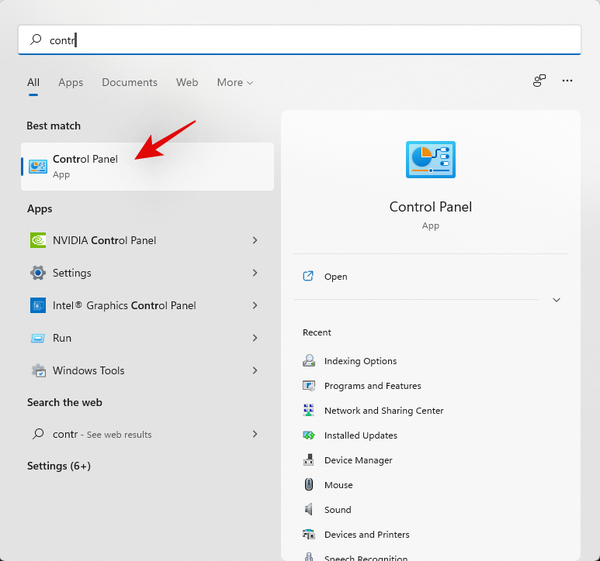Image resolution: width=600 pixels, height=561 pixels.
Task: Open Device Manager from recent list
Action: (x=358, y=460)
